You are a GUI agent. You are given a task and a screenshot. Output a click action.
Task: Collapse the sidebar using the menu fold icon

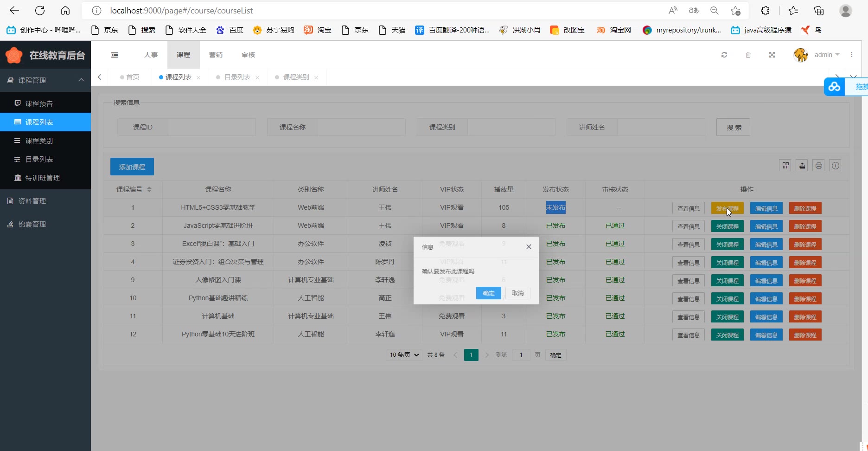pos(115,55)
